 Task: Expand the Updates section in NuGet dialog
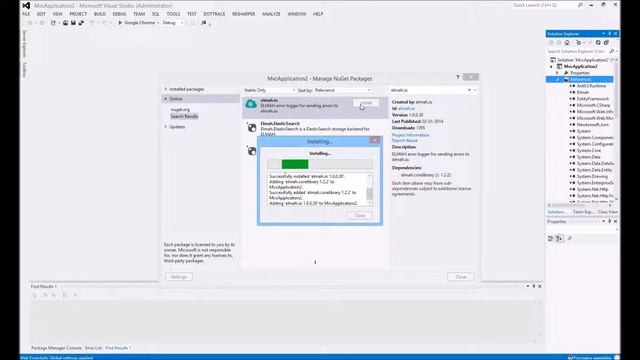pyautogui.click(x=166, y=127)
